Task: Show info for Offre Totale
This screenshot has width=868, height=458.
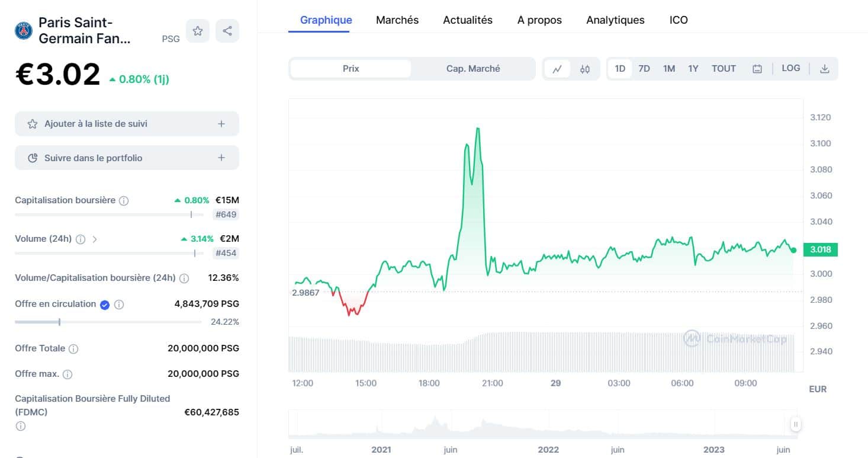Action: (x=73, y=349)
